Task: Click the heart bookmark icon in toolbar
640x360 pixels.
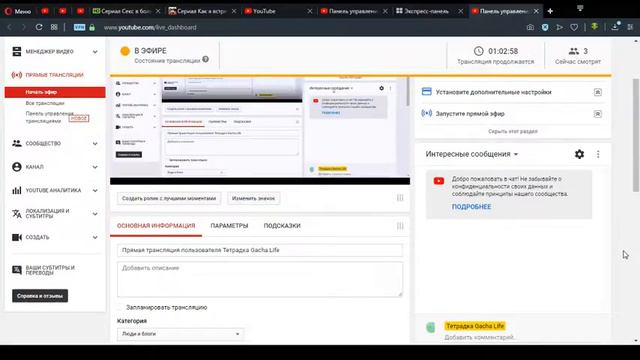Action: click(x=574, y=27)
